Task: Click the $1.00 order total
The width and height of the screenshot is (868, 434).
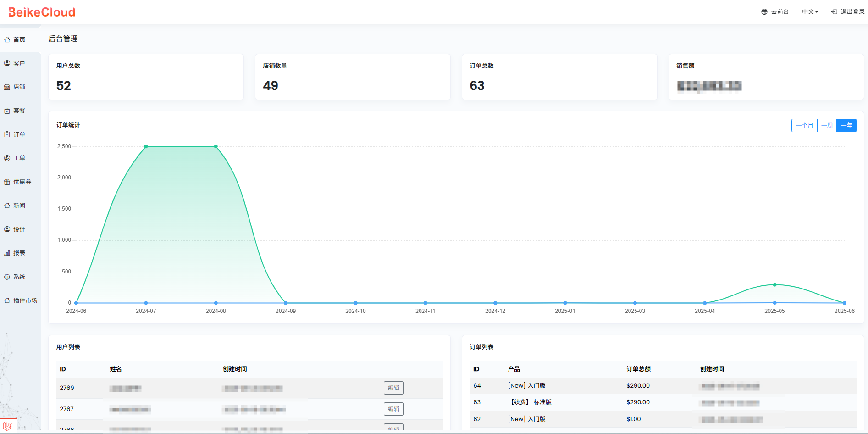Action: point(634,419)
